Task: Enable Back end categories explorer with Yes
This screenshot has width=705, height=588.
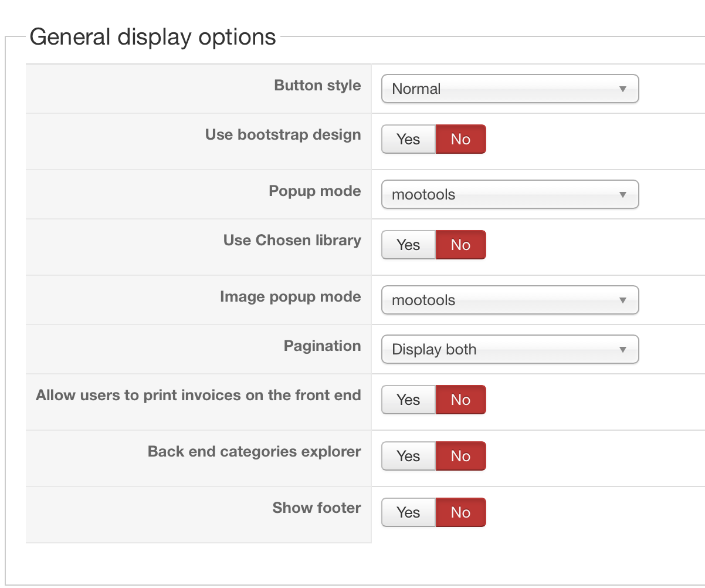Action: click(x=408, y=456)
